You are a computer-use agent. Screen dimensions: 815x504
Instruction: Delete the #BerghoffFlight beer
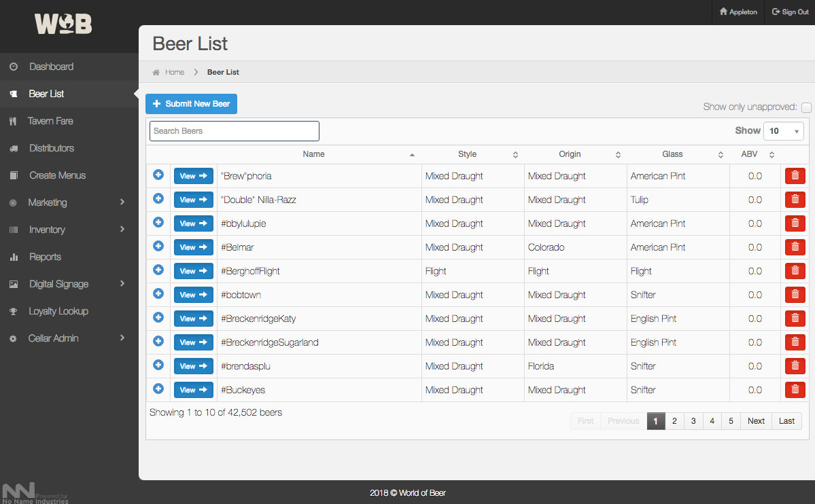795,271
